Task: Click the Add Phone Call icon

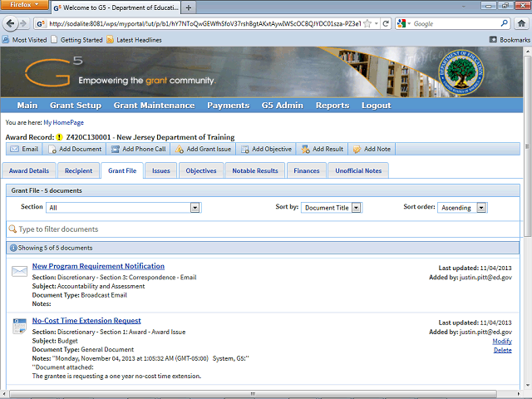Action: click(x=116, y=149)
